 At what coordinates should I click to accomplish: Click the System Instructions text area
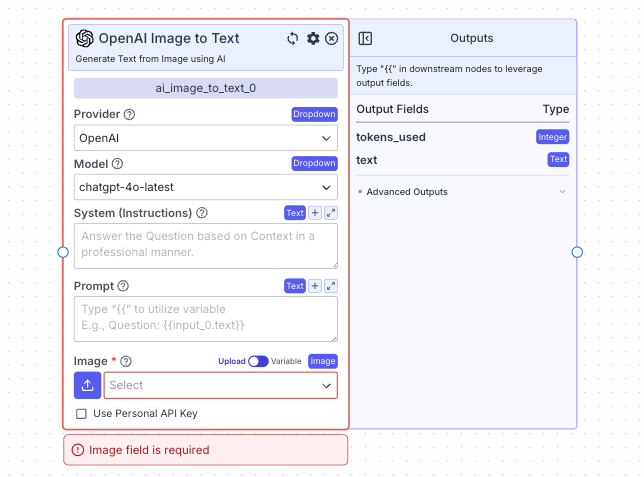pos(206,246)
